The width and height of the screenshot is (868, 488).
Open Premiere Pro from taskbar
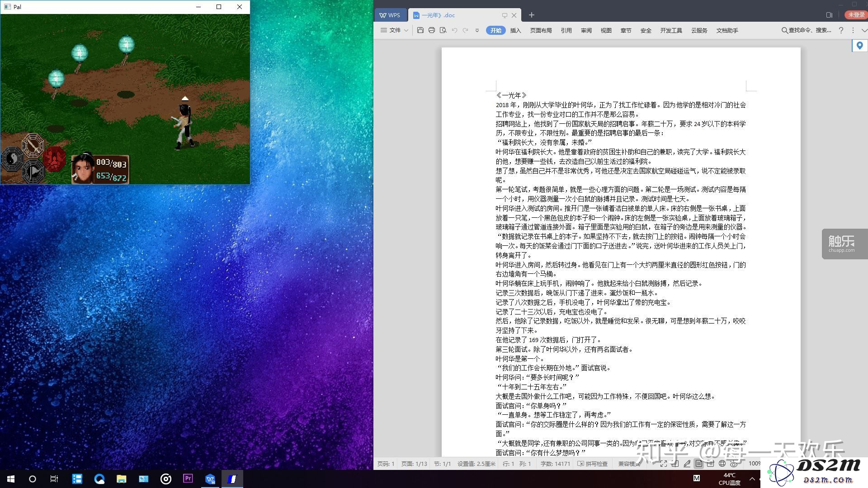pyautogui.click(x=188, y=479)
